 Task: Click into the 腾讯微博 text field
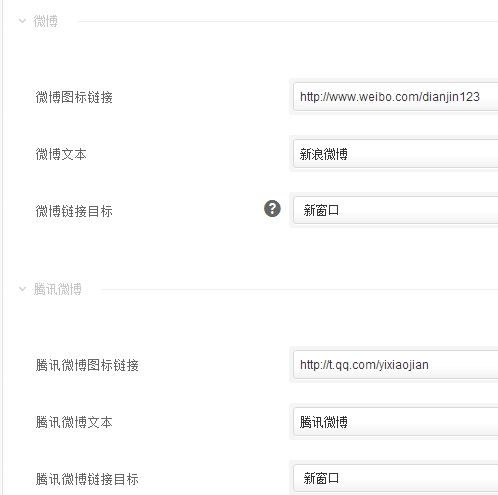point(396,422)
